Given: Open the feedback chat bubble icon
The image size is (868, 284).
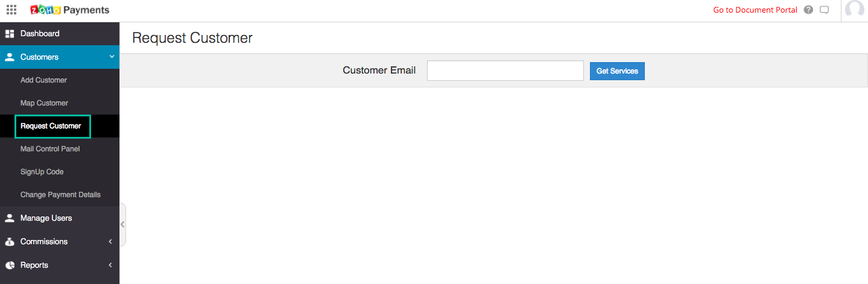Looking at the screenshot, I should pyautogui.click(x=825, y=10).
